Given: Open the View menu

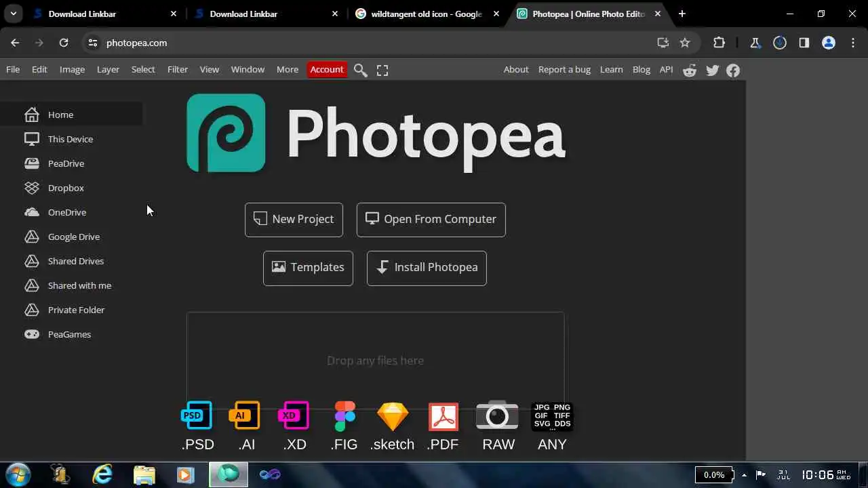Looking at the screenshot, I should [x=209, y=69].
